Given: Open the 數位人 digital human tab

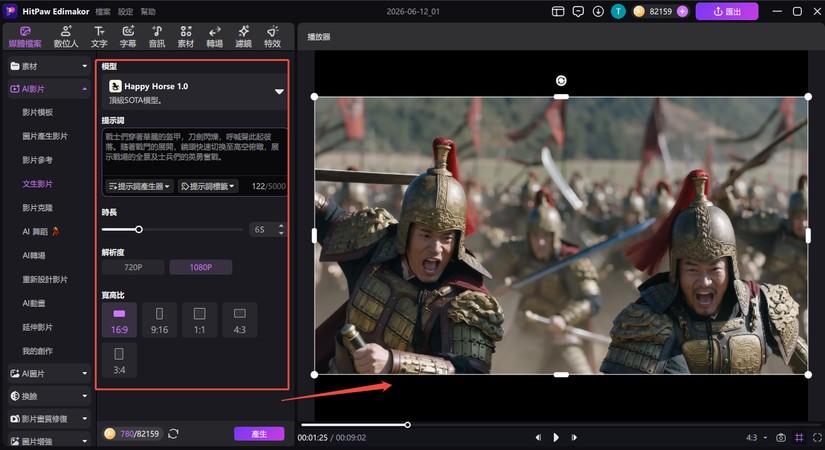Looking at the screenshot, I should 66,37.
